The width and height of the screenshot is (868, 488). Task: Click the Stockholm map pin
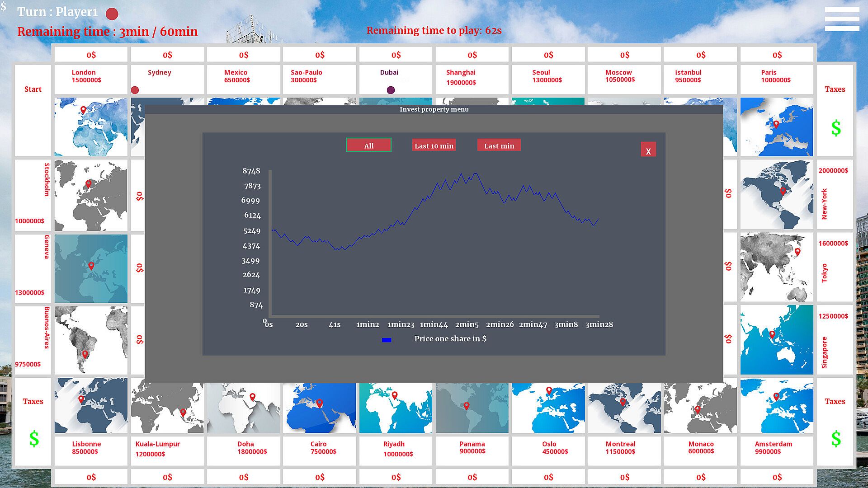[89, 184]
